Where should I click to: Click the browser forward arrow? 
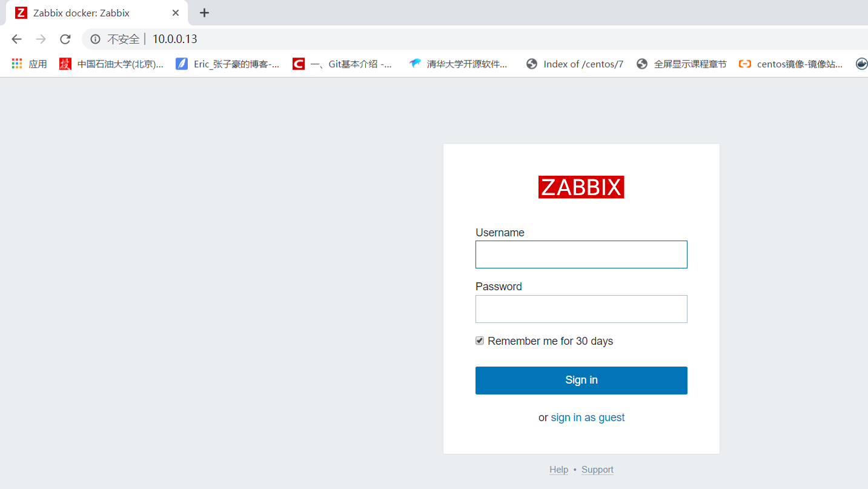pos(41,39)
